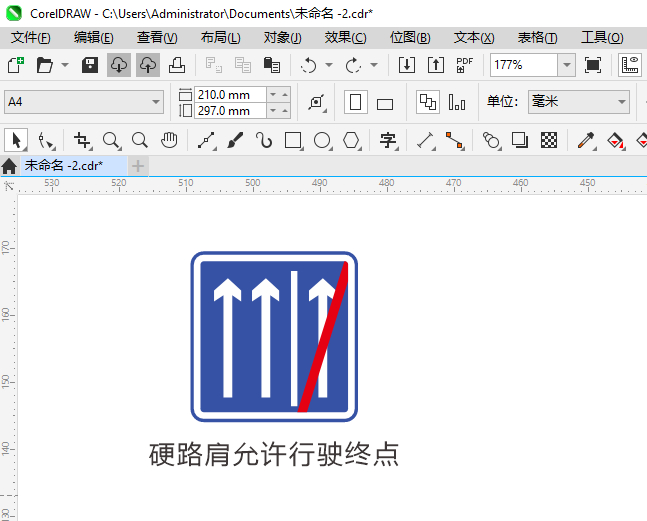
Task: Select landscape page orientation
Action: point(385,103)
